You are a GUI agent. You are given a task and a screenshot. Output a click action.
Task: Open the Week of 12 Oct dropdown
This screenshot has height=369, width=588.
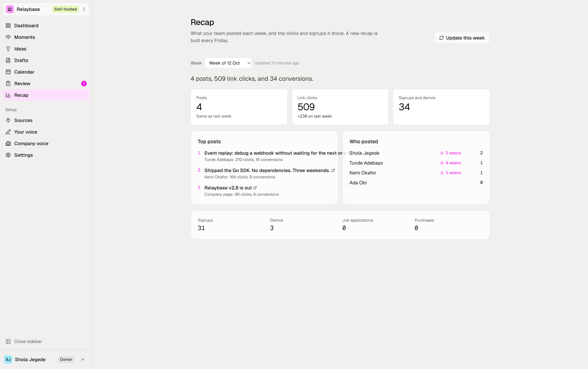228,63
